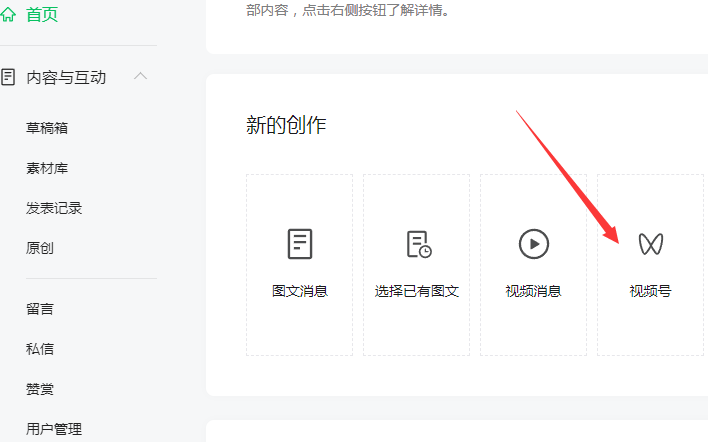Screen dimensions: 708x442
Task: Open 草稿箱 drafts page
Action: click(47, 128)
